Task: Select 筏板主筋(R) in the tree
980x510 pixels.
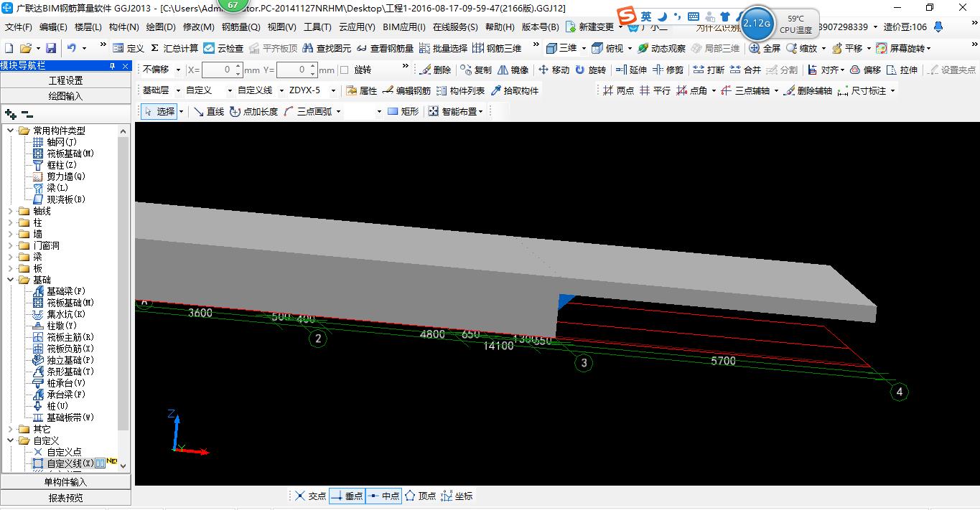Action: [70, 337]
